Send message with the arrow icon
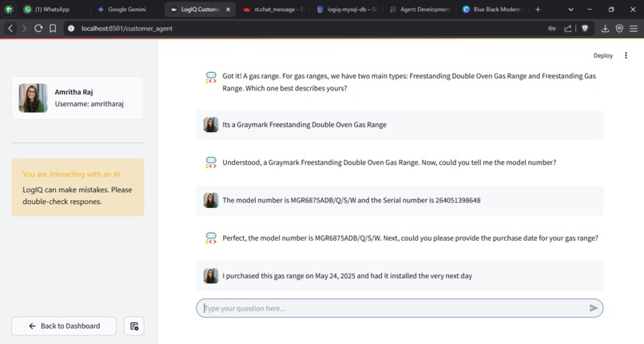This screenshot has height=344, width=644. 593,308
